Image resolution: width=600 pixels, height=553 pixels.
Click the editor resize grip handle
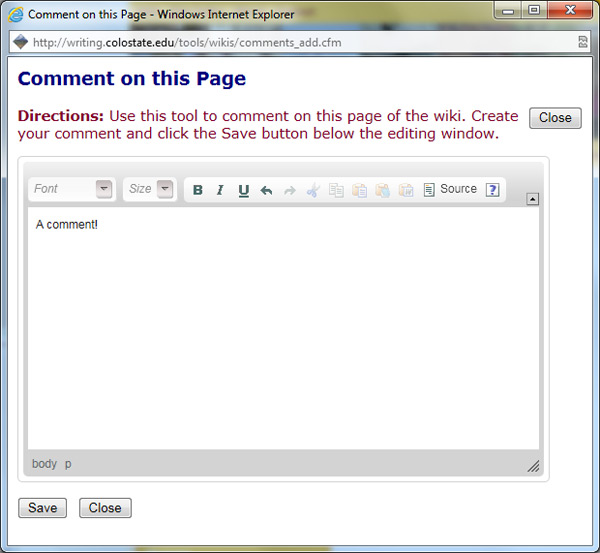tap(533, 466)
